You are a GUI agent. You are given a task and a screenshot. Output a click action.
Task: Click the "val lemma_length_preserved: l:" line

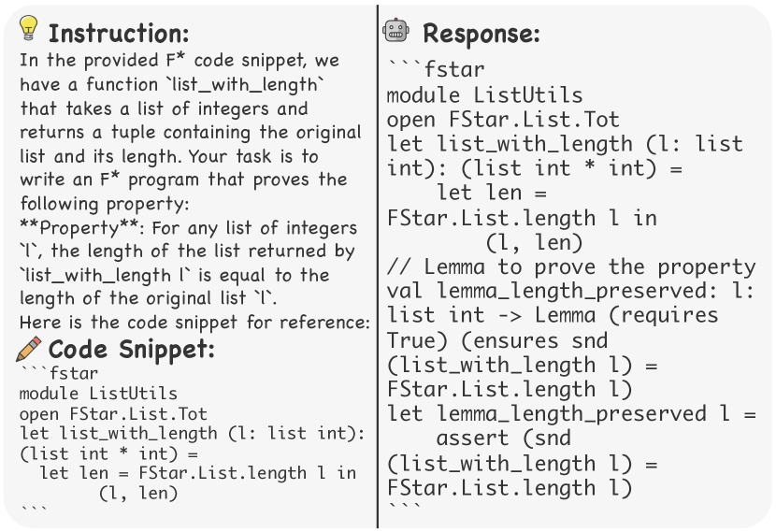point(571,291)
